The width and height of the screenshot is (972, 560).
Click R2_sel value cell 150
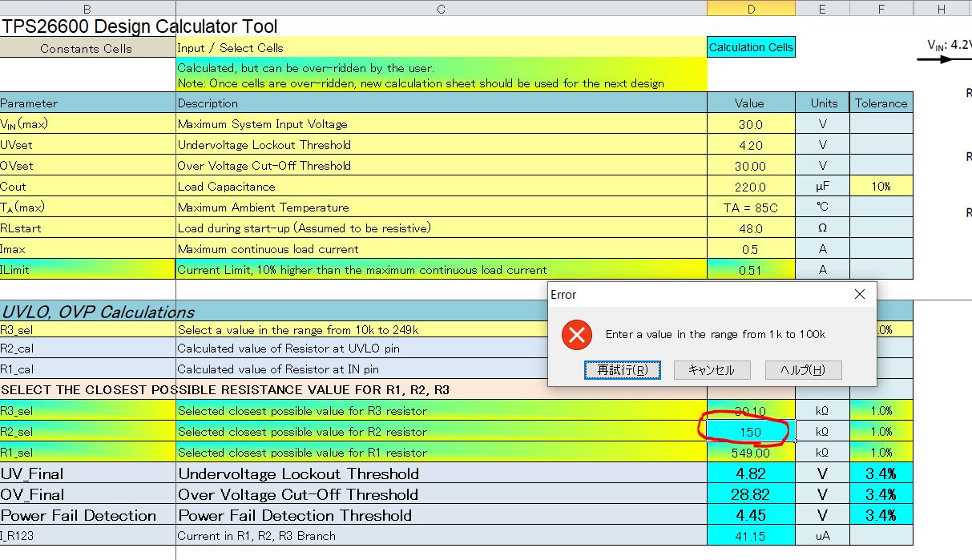click(x=751, y=432)
